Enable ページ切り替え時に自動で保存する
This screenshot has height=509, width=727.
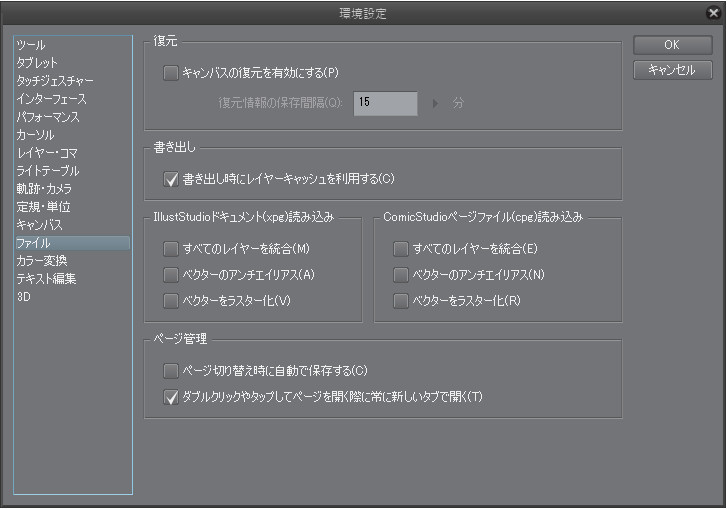pyautogui.click(x=171, y=371)
